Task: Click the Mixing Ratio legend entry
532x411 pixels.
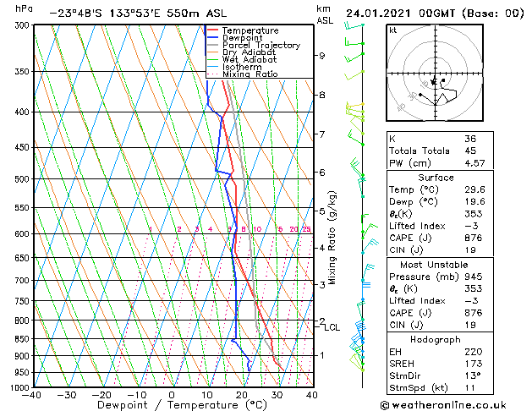Action: 250,74
